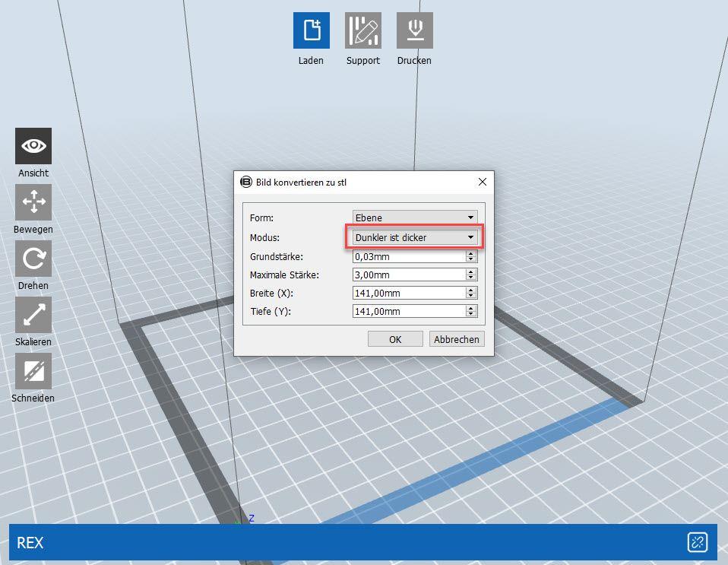Decrease Tiefe (Y) using down arrow
Viewport: 728px width, 565px height.
(471, 314)
